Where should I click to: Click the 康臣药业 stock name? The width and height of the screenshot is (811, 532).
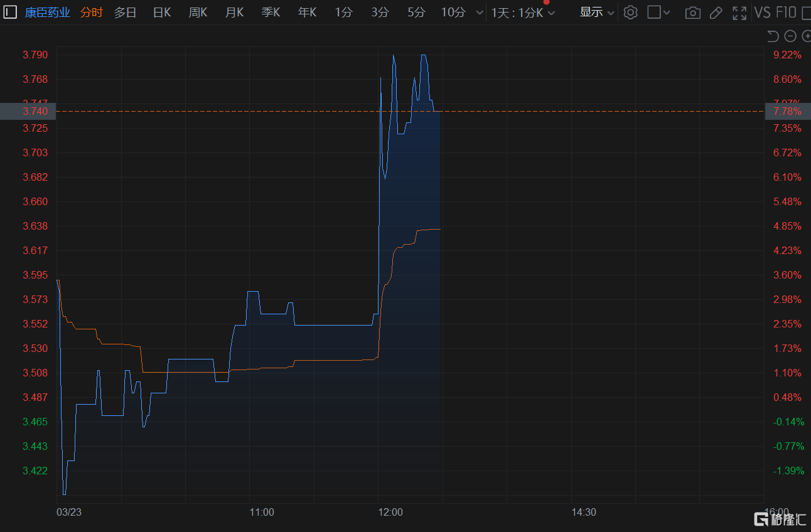[x=48, y=13]
